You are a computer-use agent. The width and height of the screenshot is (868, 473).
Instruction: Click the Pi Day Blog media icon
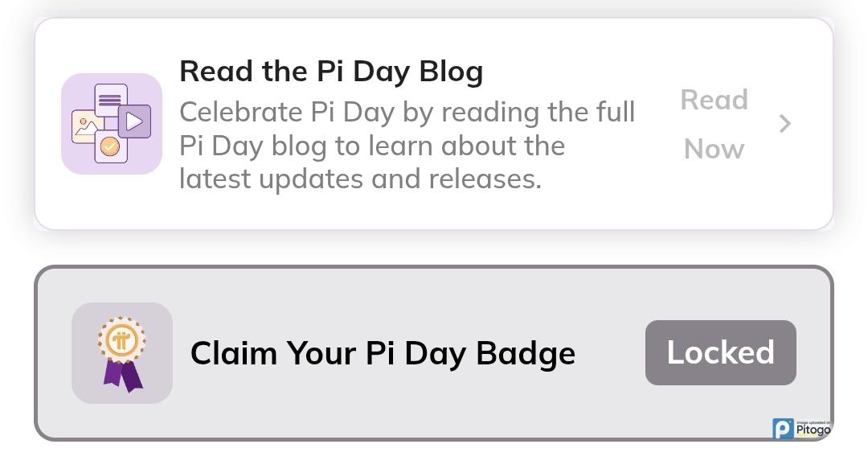(x=112, y=123)
